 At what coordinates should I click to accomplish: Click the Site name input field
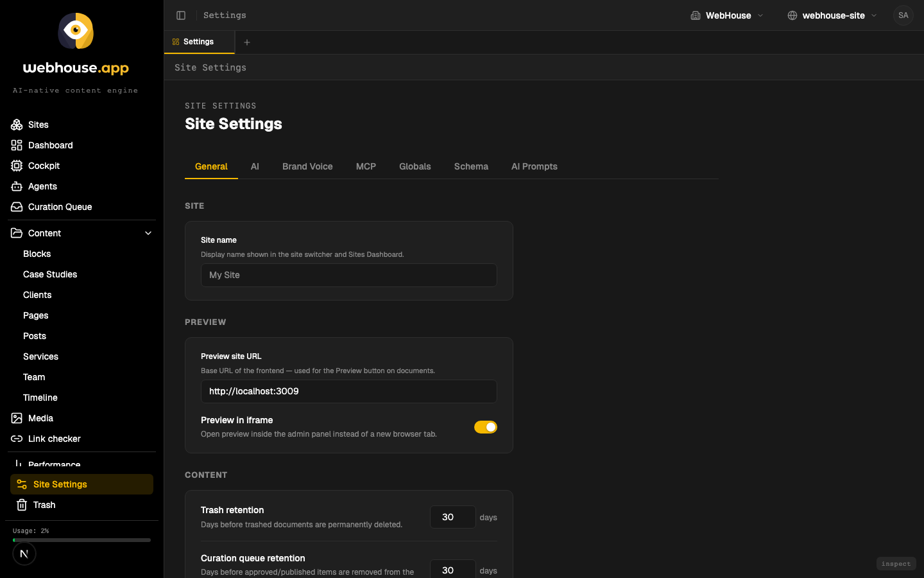pos(349,275)
